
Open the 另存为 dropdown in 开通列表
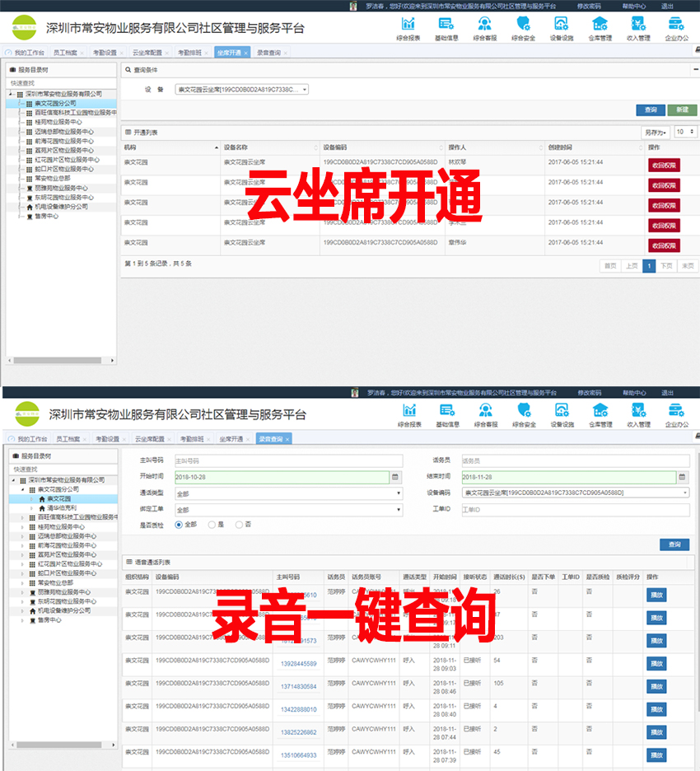click(x=656, y=132)
